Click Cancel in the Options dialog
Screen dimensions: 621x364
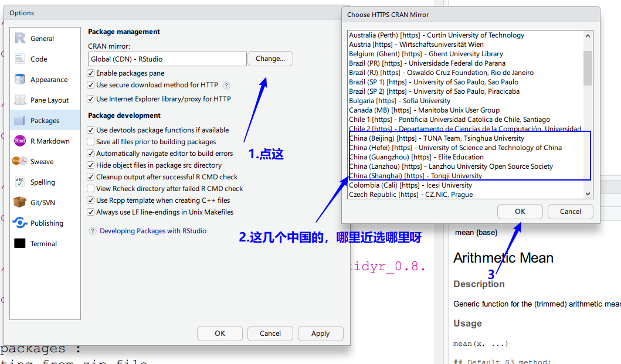[x=270, y=334]
